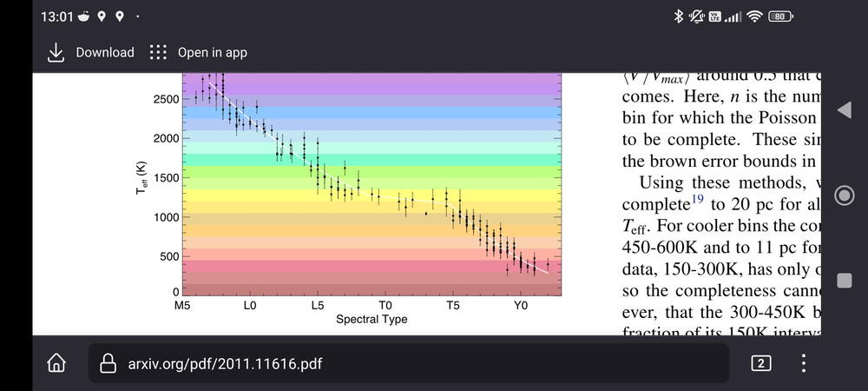View site info via the lock icon
The image size is (868, 391).
[x=108, y=363]
